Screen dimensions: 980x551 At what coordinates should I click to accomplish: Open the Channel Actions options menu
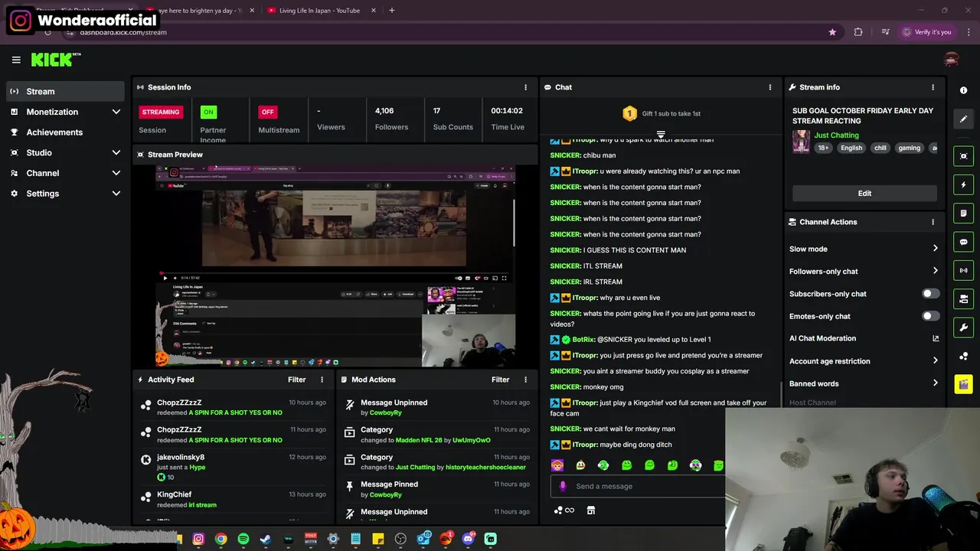[933, 222]
